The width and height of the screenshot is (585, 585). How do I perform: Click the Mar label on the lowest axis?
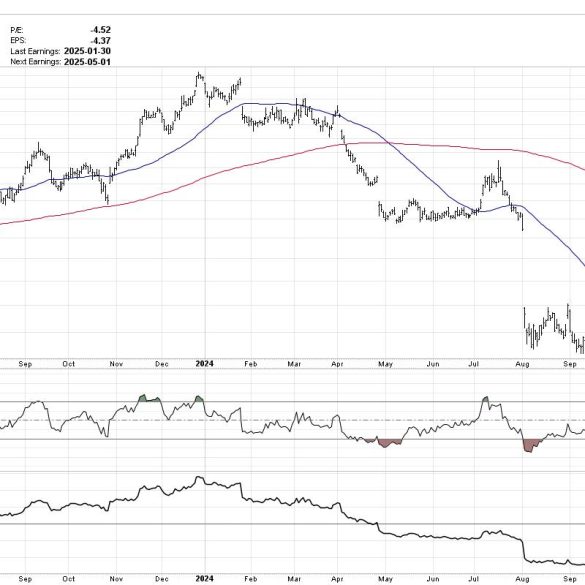coord(294,579)
